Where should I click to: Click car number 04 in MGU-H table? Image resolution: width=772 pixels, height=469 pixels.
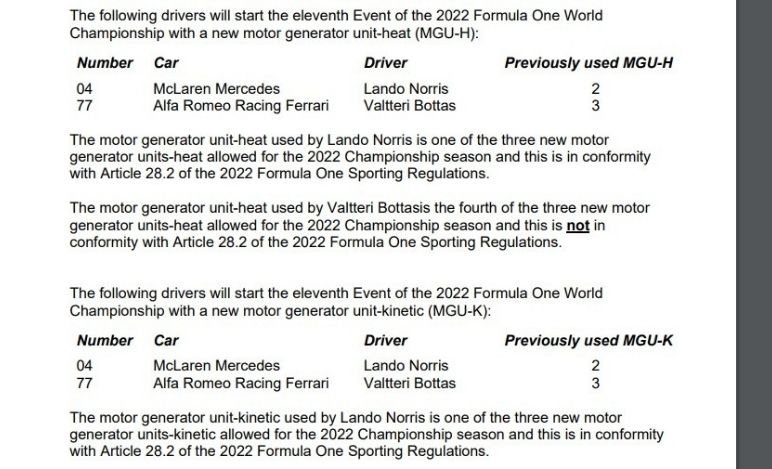pyautogui.click(x=85, y=89)
